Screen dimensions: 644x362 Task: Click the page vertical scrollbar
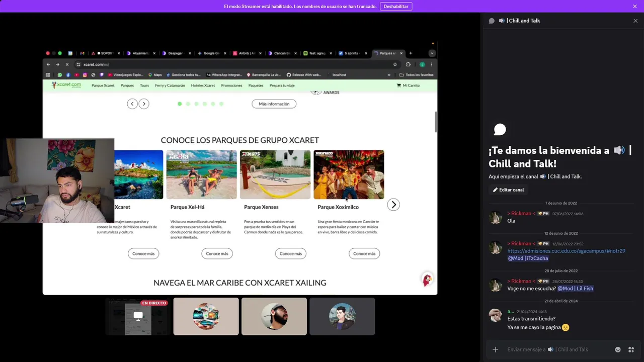pyautogui.click(x=436, y=122)
